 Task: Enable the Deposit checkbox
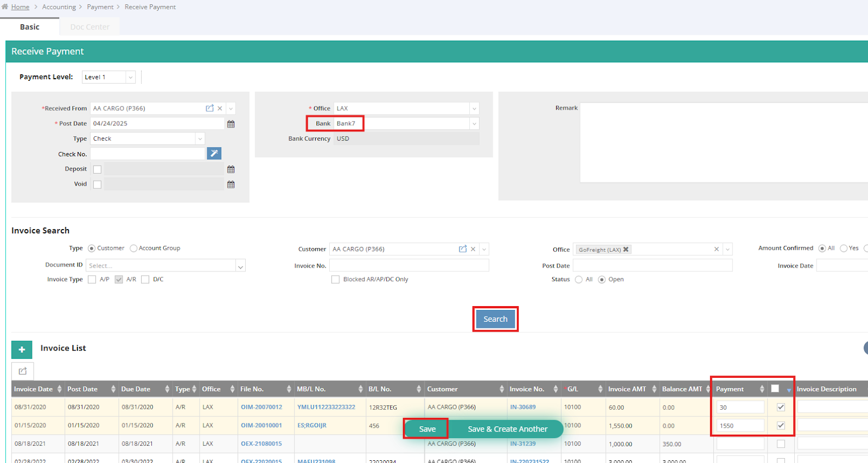[97, 169]
